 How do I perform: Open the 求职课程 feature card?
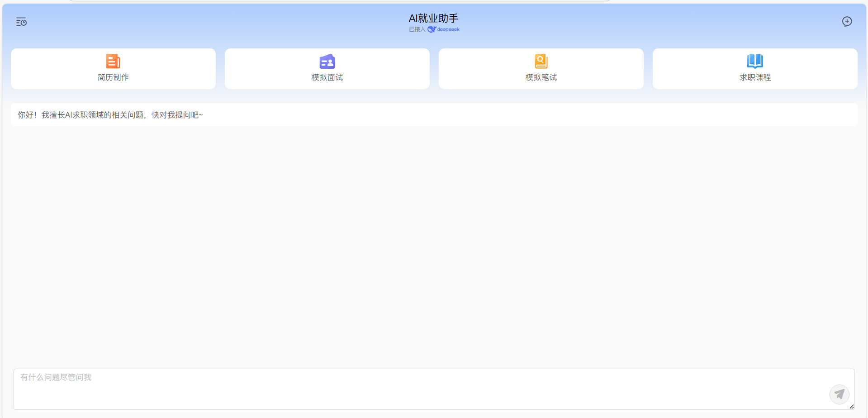[754, 68]
